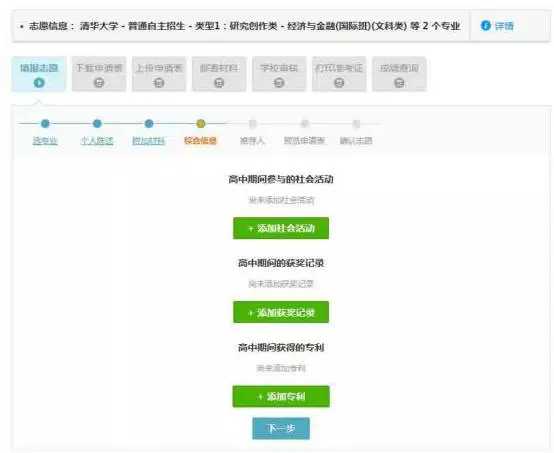The width and height of the screenshot is (554, 453).
Task: Open the 附加材料 step link
Action: pos(149,141)
